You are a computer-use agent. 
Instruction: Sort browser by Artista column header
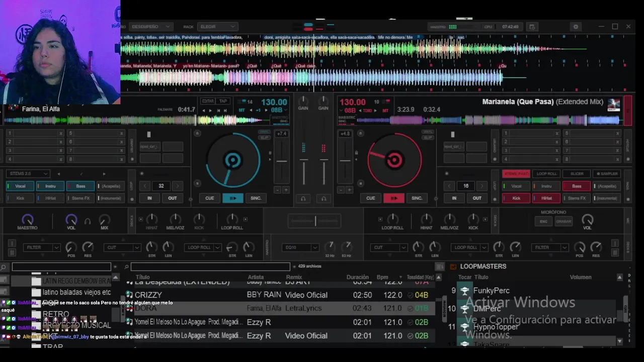click(x=256, y=277)
